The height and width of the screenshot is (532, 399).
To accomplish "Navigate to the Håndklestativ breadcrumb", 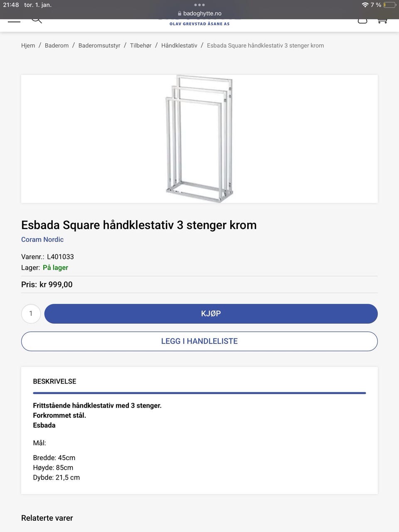I will click(179, 46).
